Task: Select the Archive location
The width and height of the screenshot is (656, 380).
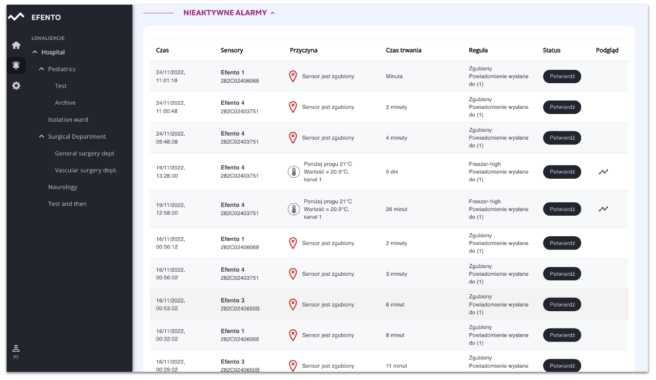Action: pyautogui.click(x=65, y=103)
